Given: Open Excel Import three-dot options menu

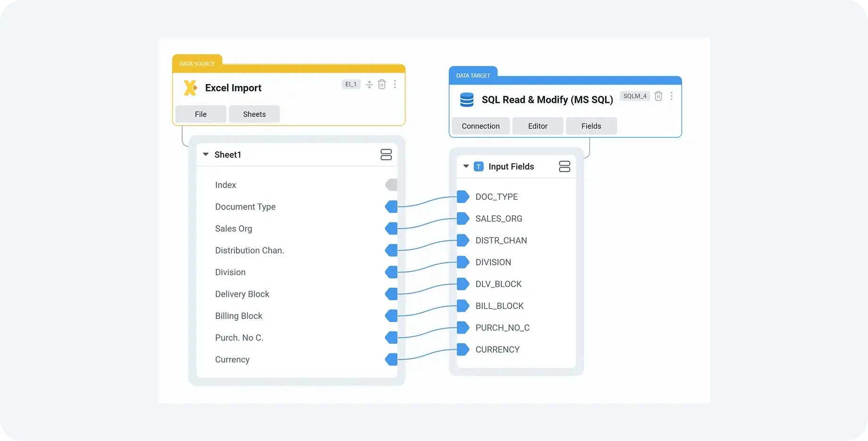Looking at the screenshot, I should pyautogui.click(x=395, y=85).
